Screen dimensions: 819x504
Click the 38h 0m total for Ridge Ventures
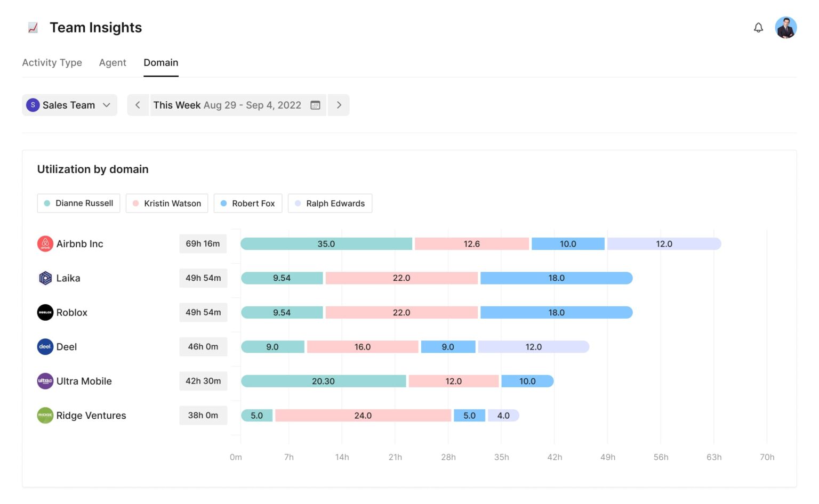(x=203, y=416)
